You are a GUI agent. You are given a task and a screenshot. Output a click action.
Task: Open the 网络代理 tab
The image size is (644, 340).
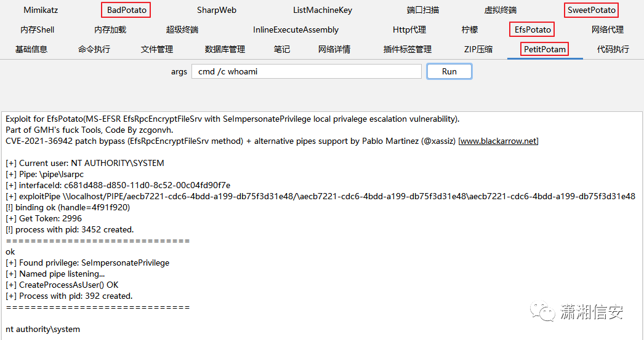point(608,30)
